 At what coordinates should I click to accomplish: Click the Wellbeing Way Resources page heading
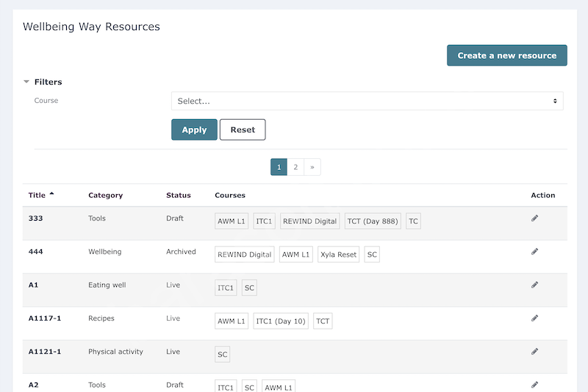[x=91, y=26]
